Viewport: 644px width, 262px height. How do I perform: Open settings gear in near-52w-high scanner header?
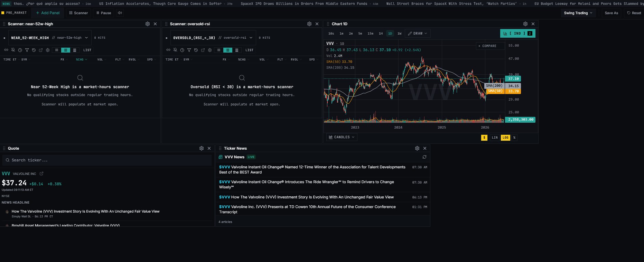coord(148,24)
